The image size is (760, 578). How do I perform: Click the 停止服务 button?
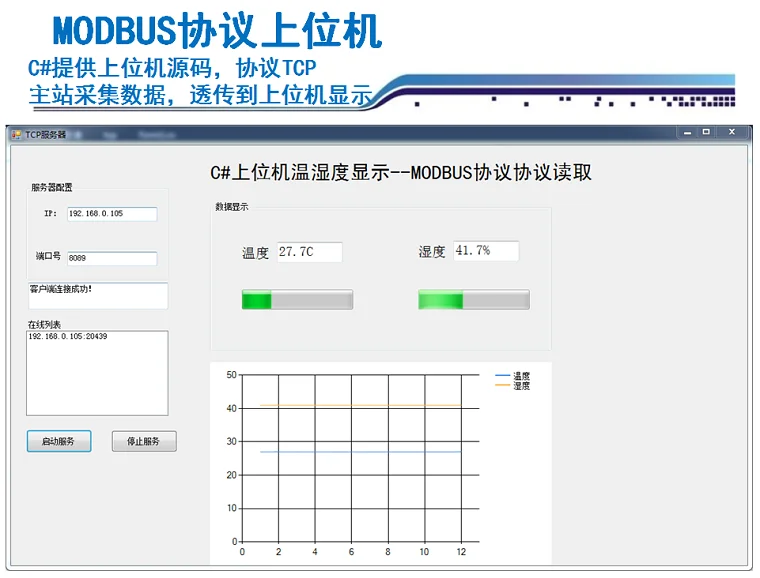(x=144, y=441)
